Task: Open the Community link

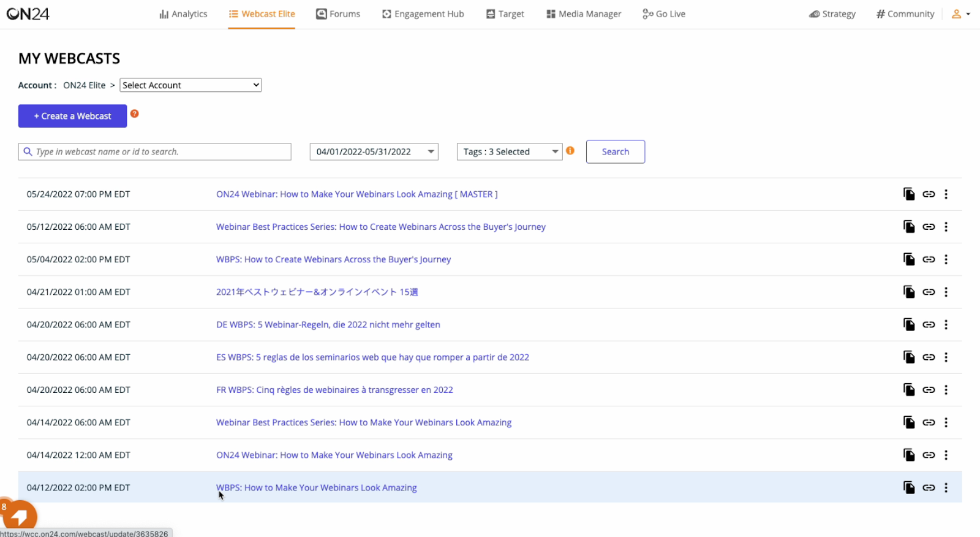Action: coord(905,14)
